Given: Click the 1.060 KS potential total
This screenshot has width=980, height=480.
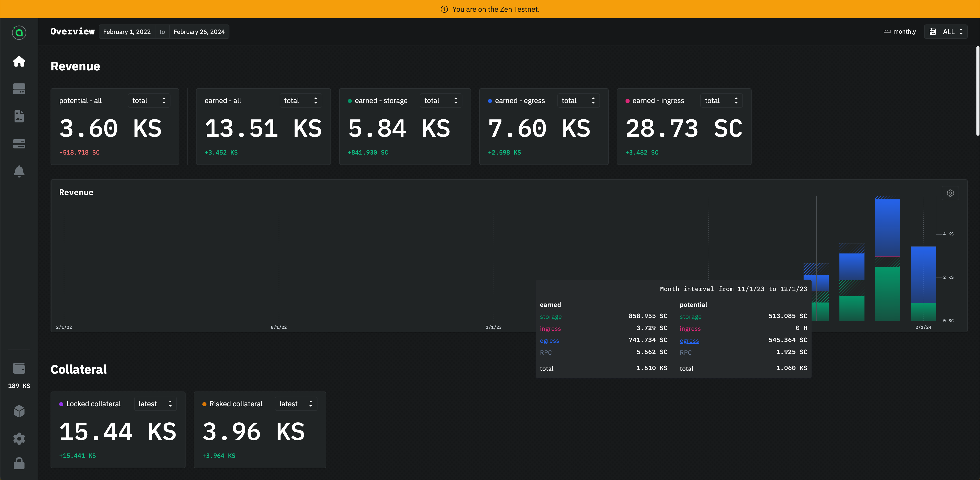Looking at the screenshot, I should (x=792, y=368).
